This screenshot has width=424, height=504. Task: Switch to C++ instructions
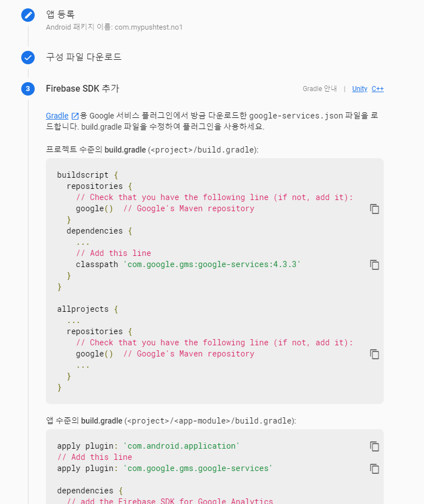tap(378, 89)
